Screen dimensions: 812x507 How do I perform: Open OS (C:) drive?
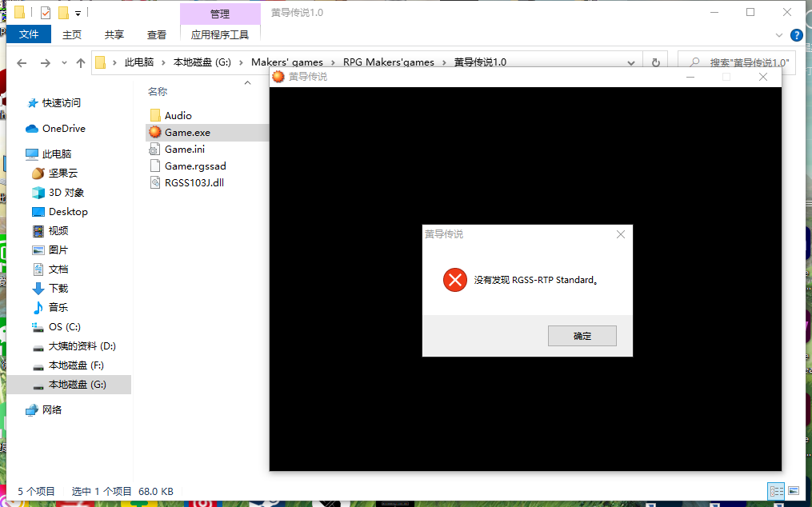pos(64,327)
